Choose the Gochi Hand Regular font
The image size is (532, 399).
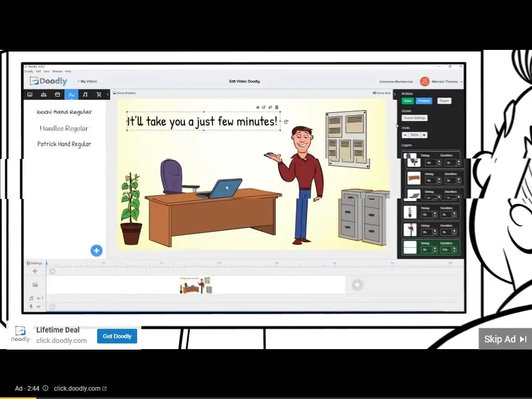(64, 112)
